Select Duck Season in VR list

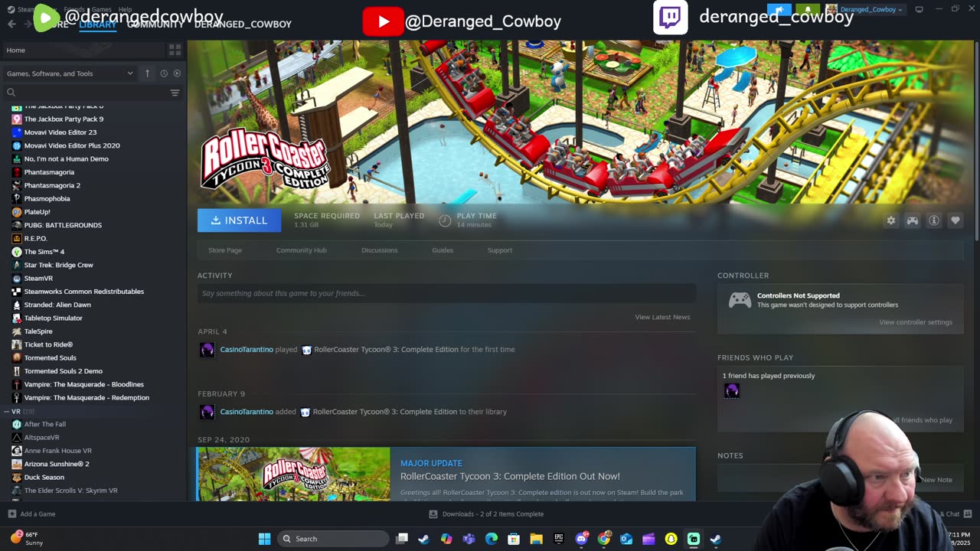(x=44, y=478)
